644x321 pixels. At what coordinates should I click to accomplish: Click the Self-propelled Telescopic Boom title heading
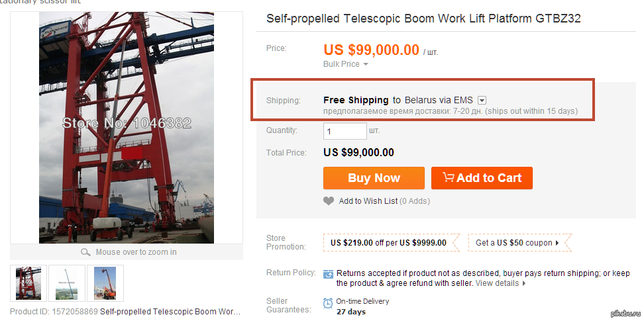click(423, 19)
